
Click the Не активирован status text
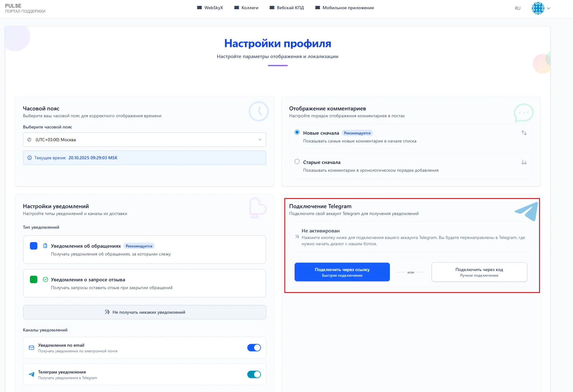[x=320, y=231]
